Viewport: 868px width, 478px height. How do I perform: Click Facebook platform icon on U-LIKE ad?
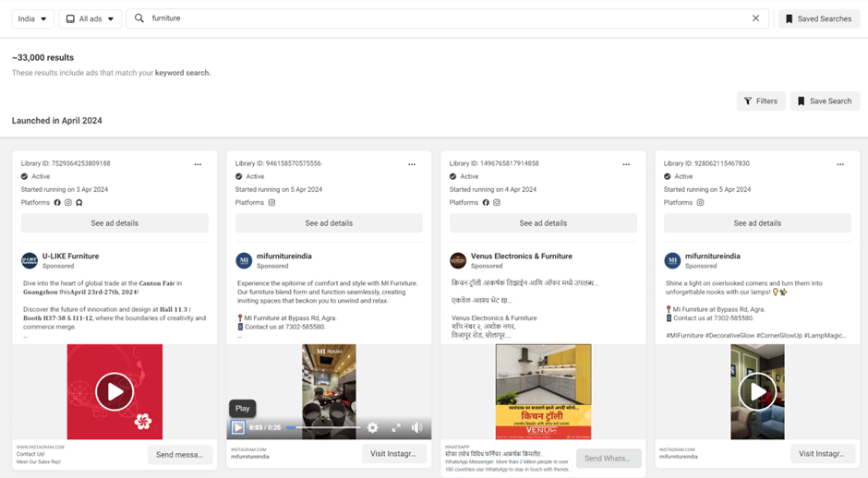(57, 202)
